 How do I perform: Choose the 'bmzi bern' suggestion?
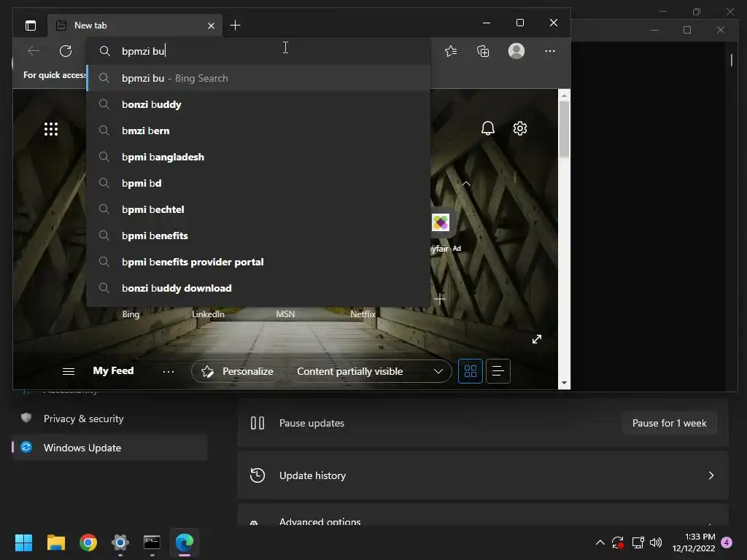pos(259,131)
